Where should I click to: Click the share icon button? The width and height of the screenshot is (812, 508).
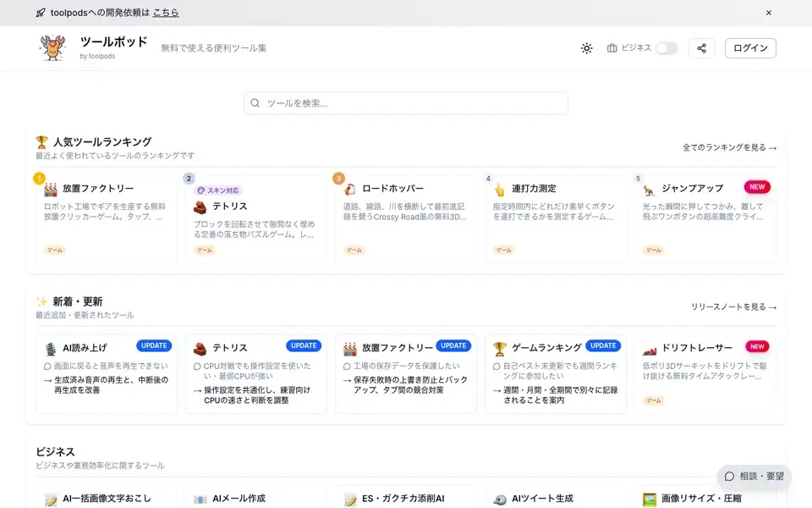click(702, 48)
